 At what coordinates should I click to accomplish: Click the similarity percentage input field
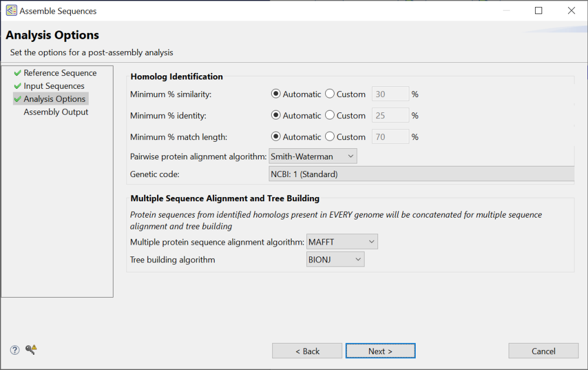[x=390, y=94]
